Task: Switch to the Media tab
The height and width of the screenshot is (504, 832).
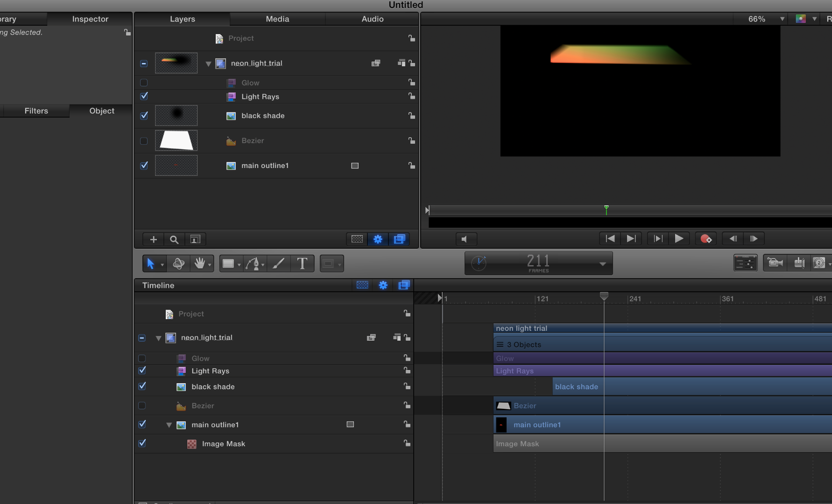Action: pos(277,19)
